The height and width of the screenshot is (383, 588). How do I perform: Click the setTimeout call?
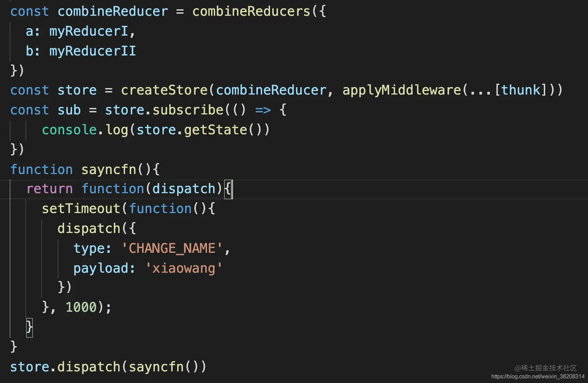click(81, 209)
